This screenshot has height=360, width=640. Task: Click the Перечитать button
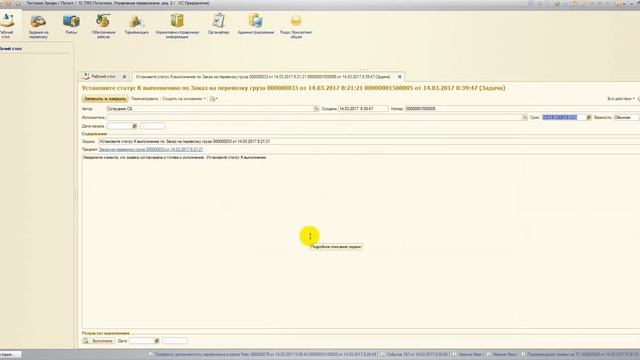pyautogui.click(x=144, y=99)
